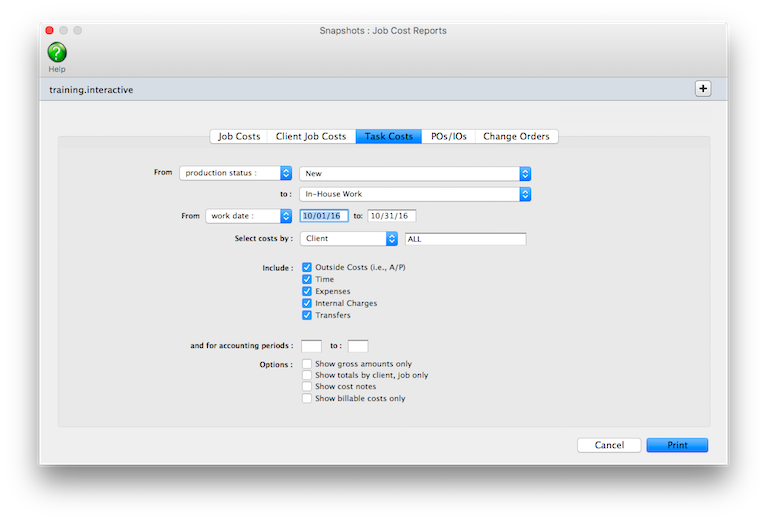Click the green Help icon
Screen dimensions: 767x521
[57, 53]
